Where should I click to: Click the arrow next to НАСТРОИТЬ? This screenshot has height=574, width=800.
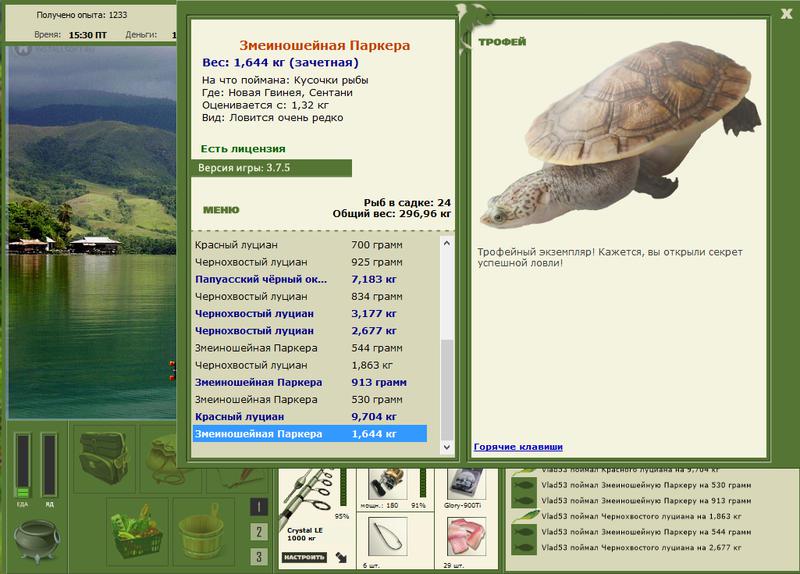[x=341, y=557]
